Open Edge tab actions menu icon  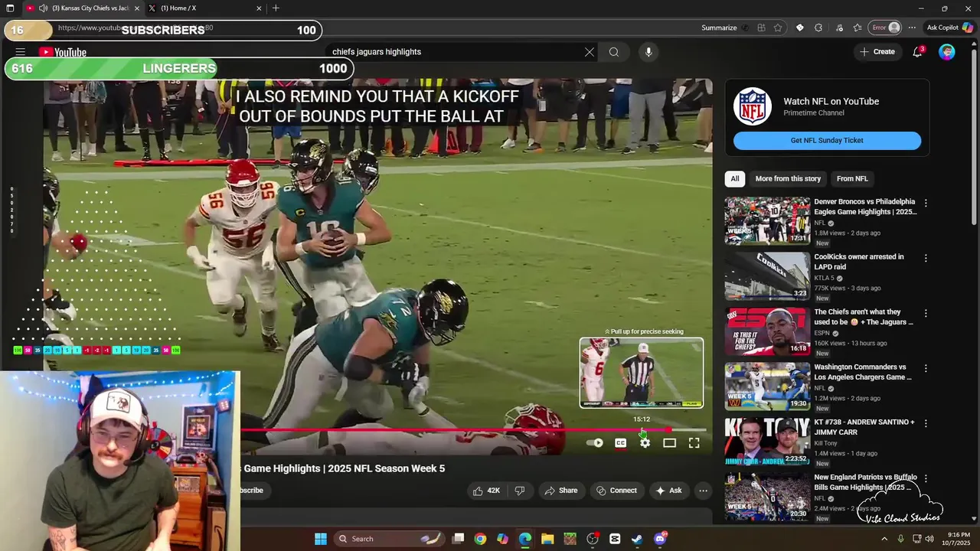point(10,8)
